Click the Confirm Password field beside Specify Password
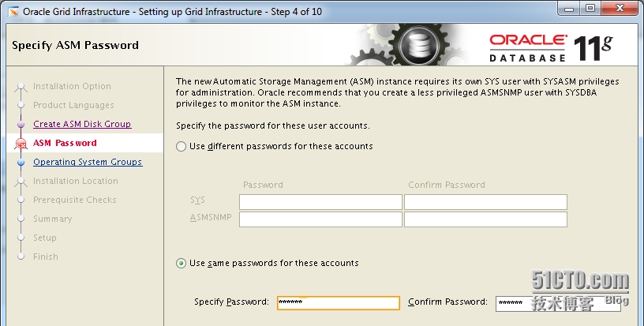 558,303
